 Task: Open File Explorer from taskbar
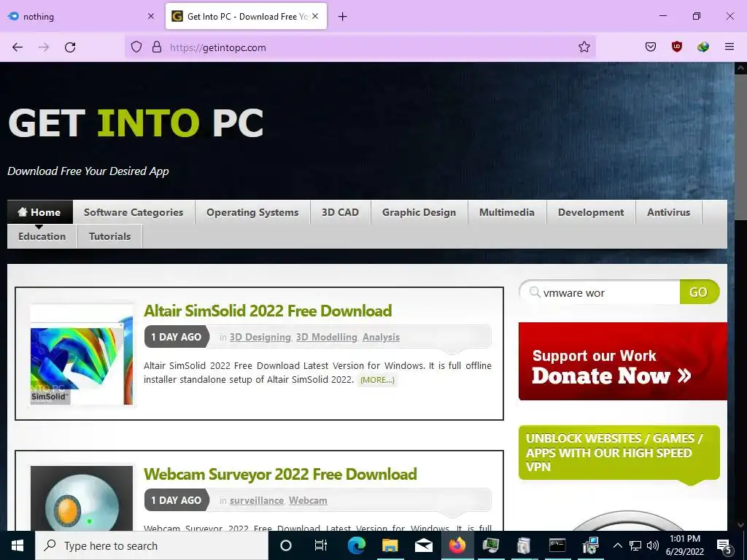tap(390, 545)
